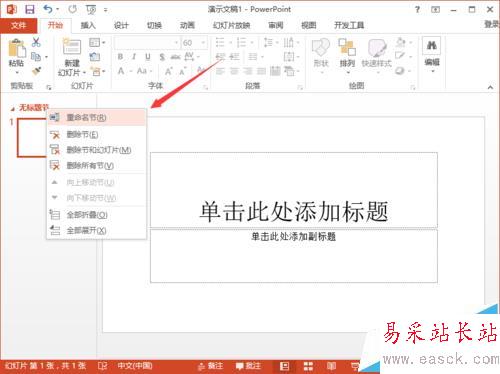The width and height of the screenshot is (500, 374).
Task: Open the File tab
Action: point(18,25)
